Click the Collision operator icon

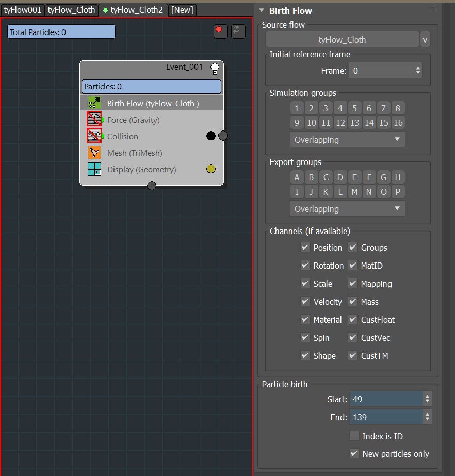click(94, 136)
